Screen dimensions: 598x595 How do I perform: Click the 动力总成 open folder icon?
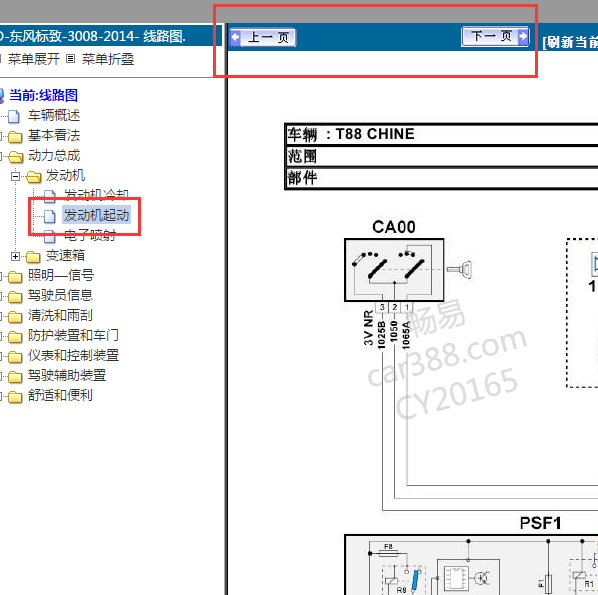pos(15,156)
